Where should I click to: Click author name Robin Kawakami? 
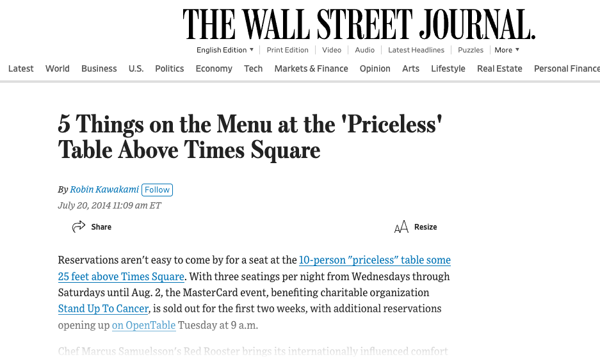[104, 189]
